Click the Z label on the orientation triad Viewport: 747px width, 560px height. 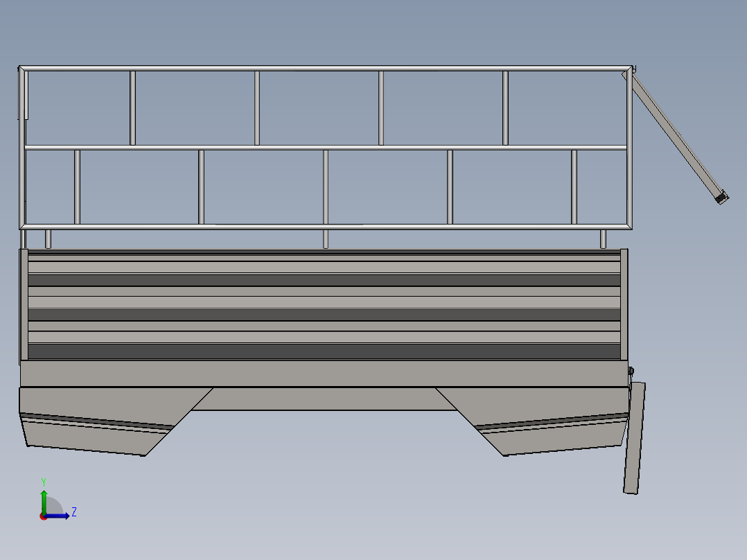tap(74, 513)
